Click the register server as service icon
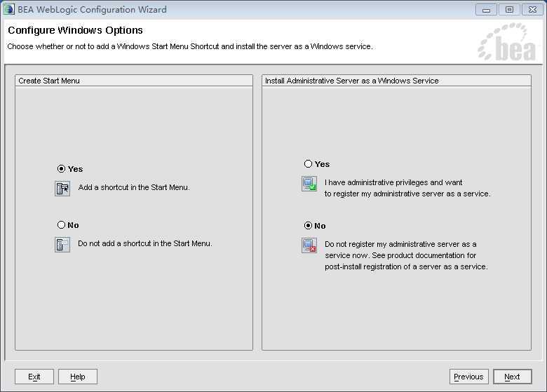 [309, 184]
